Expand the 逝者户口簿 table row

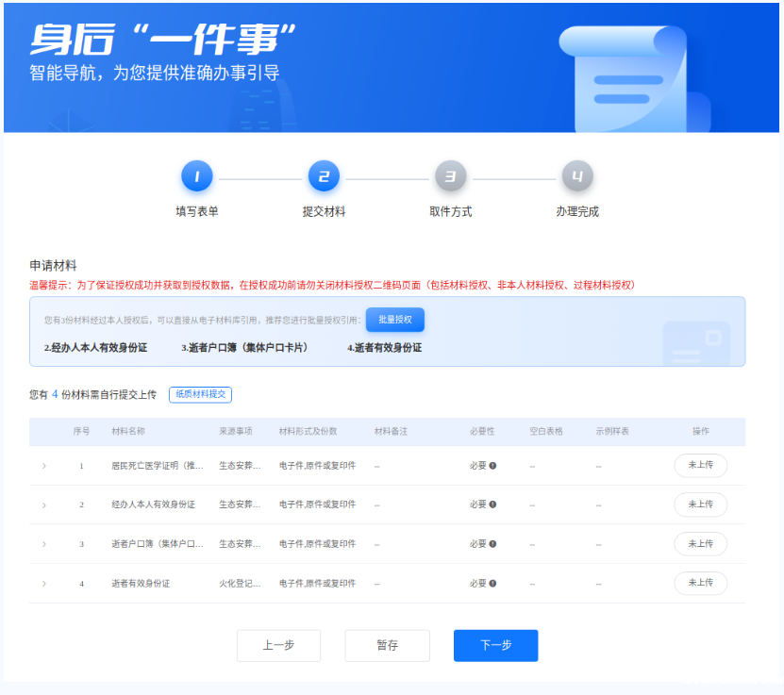coord(43,544)
